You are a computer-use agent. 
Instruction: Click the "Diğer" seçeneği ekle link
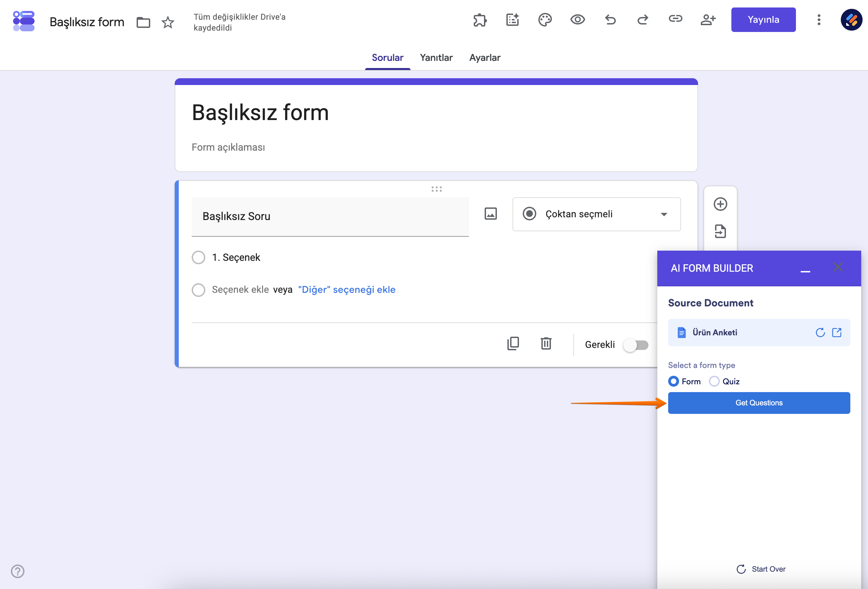coord(347,290)
